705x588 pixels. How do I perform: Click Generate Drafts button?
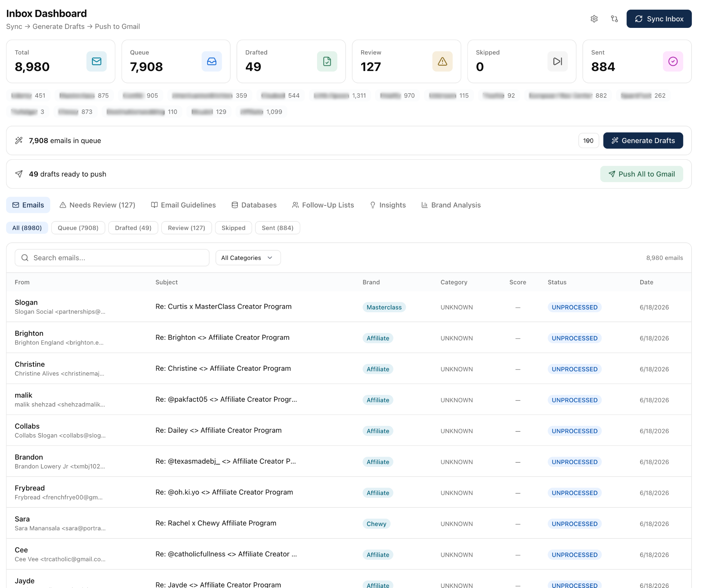click(x=643, y=140)
